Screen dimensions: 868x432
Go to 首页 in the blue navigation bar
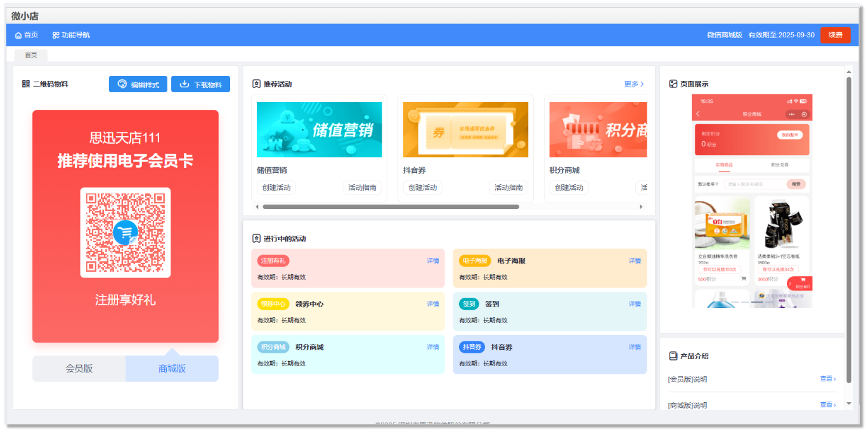(27, 35)
